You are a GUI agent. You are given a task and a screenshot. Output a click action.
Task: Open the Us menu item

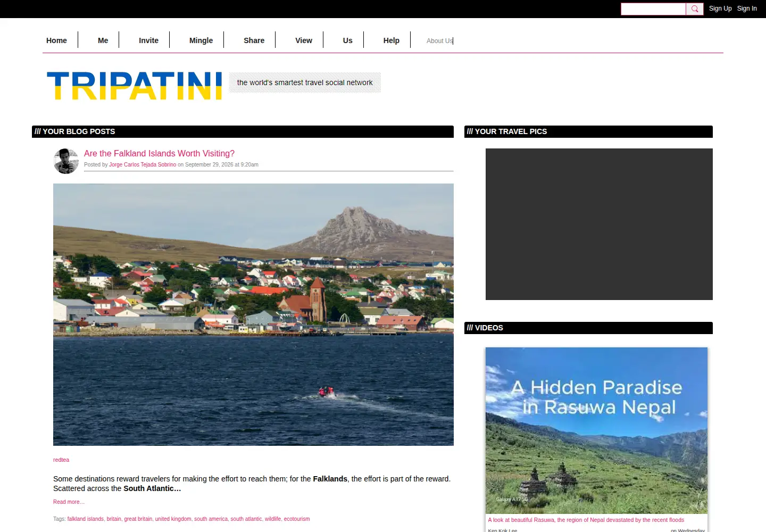[348, 40]
